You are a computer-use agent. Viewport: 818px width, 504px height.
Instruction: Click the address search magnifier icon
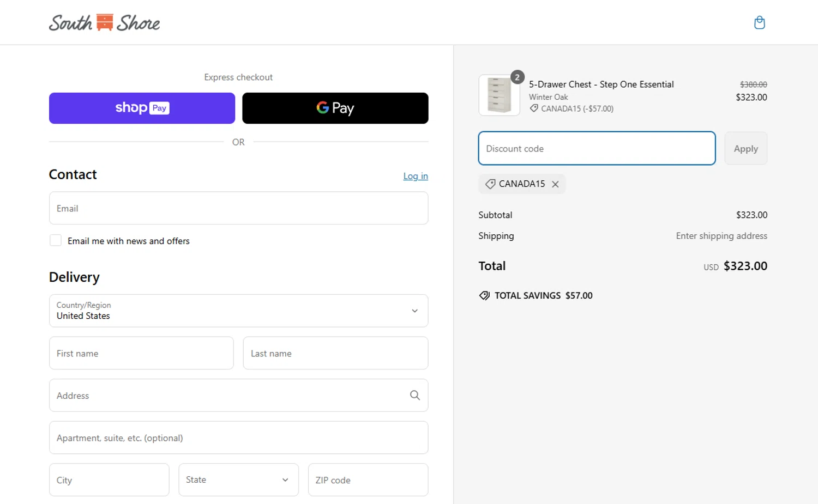pyautogui.click(x=414, y=396)
